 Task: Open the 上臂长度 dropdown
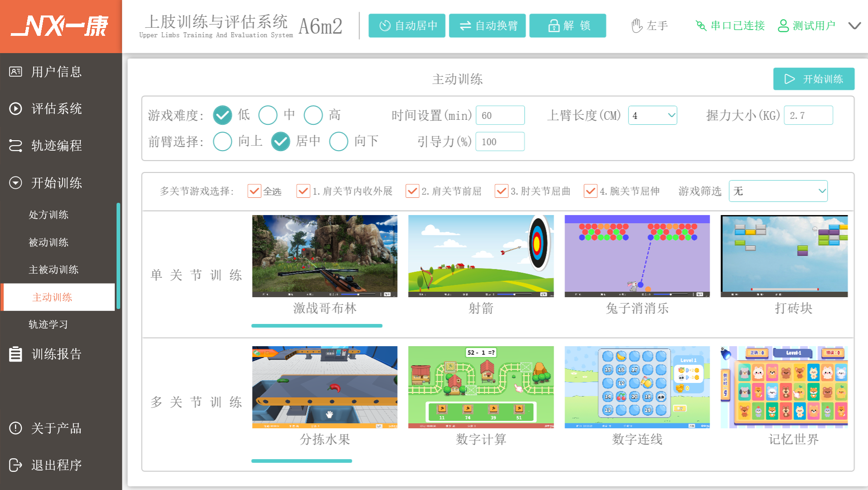(x=652, y=115)
